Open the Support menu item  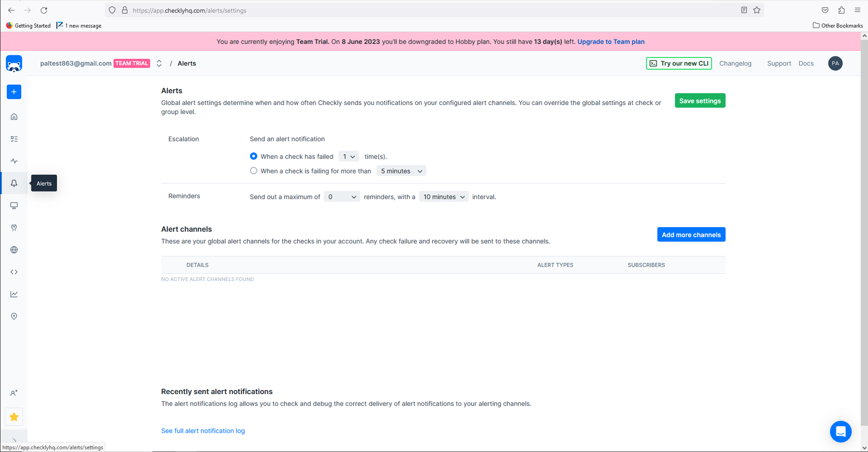point(779,63)
